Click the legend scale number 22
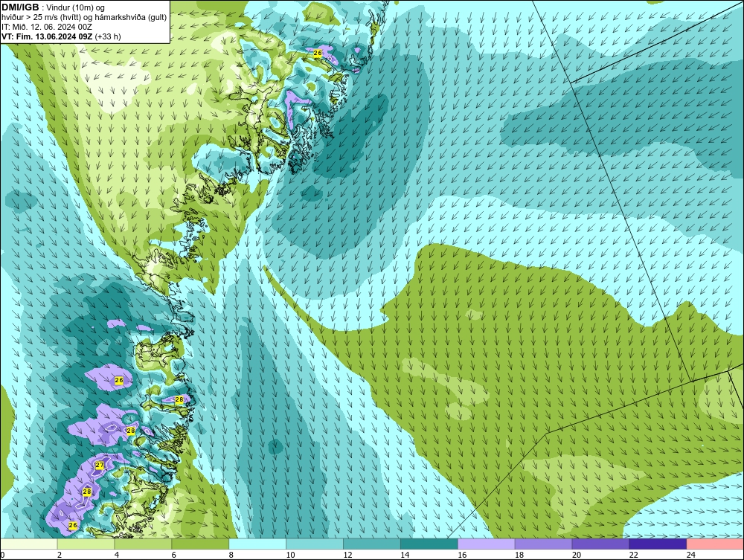Image resolution: width=744 pixels, height=560 pixels. [x=633, y=555]
